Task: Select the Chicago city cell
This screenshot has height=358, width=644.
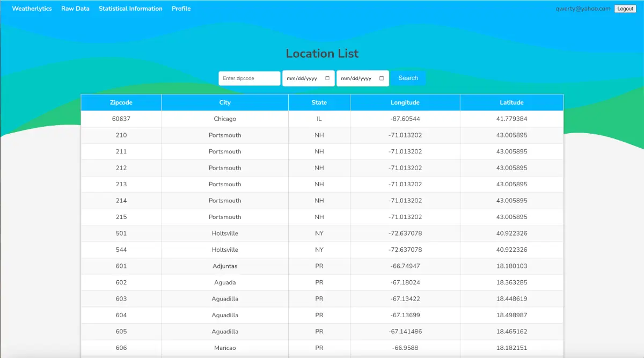Action: click(x=225, y=119)
